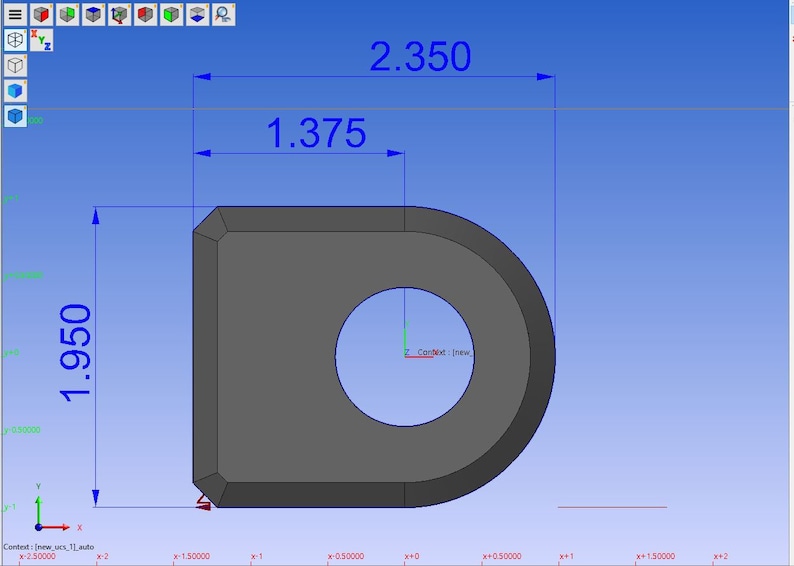Select the 1.950 height dimension
The width and height of the screenshot is (794, 566).
tap(76, 353)
